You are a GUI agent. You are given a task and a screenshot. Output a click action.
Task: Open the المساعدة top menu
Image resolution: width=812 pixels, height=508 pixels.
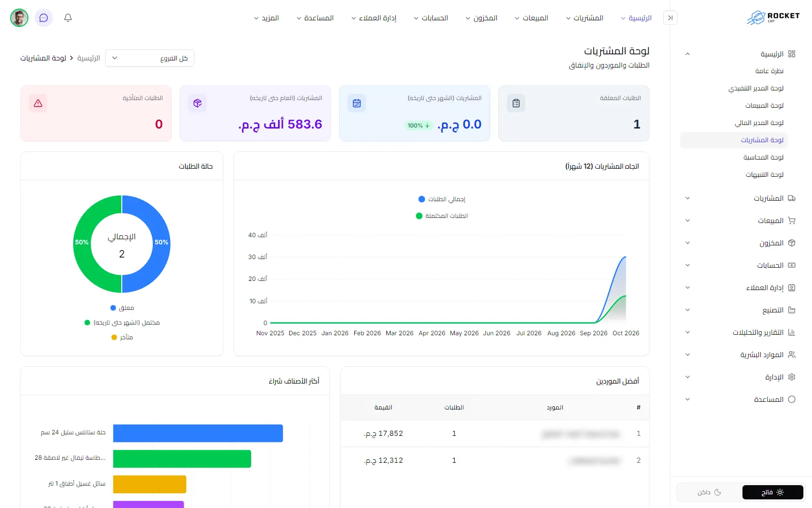click(x=315, y=18)
